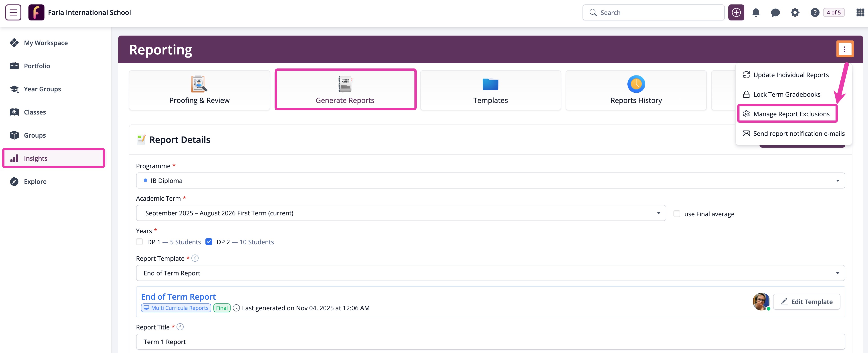The image size is (868, 353).
Task: Open the messages chat icon
Action: tap(775, 12)
